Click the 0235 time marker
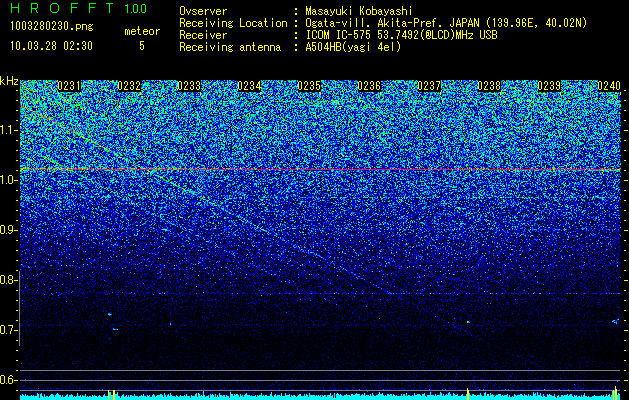Viewport: 629px width, 400px height. 309,86
